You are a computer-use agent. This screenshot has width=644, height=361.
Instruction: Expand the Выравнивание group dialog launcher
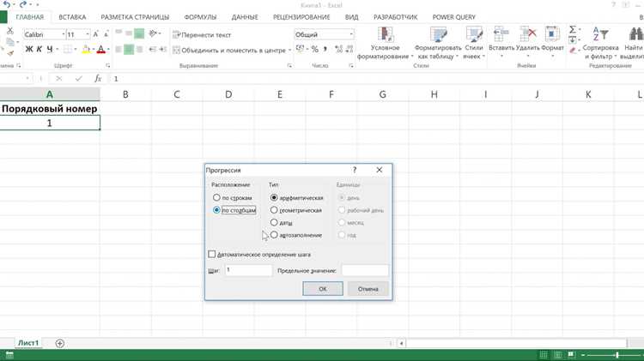click(x=289, y=66)
